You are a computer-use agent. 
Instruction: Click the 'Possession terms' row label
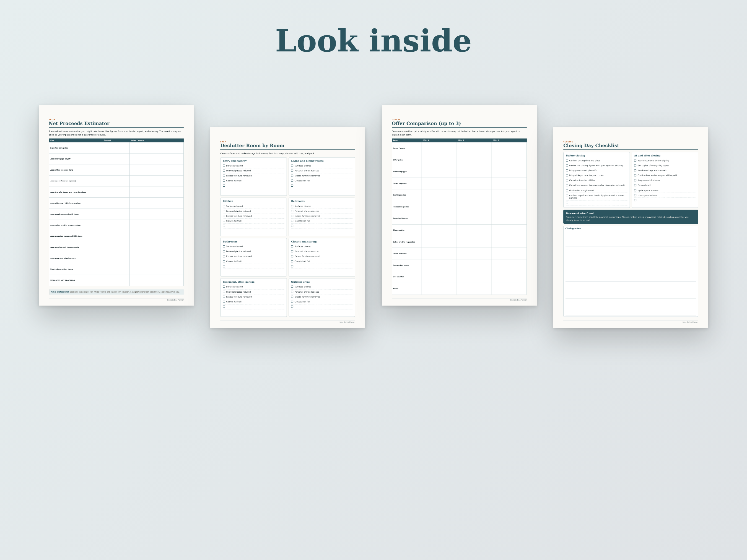point(401,265)
